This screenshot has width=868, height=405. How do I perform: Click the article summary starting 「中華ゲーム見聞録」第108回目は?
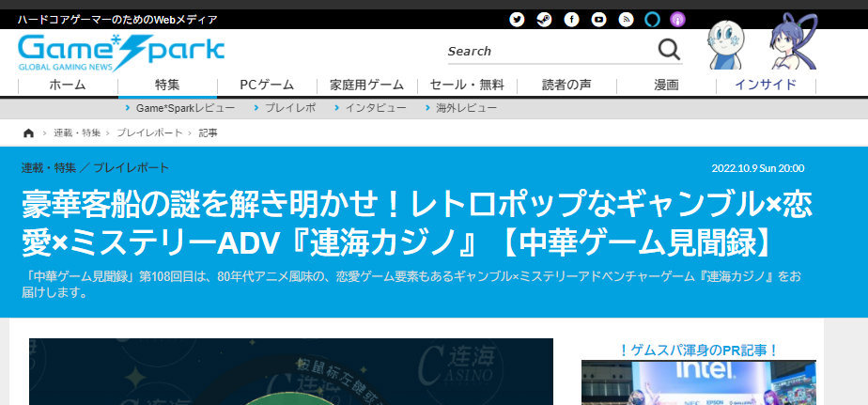[x=413, y=284]
